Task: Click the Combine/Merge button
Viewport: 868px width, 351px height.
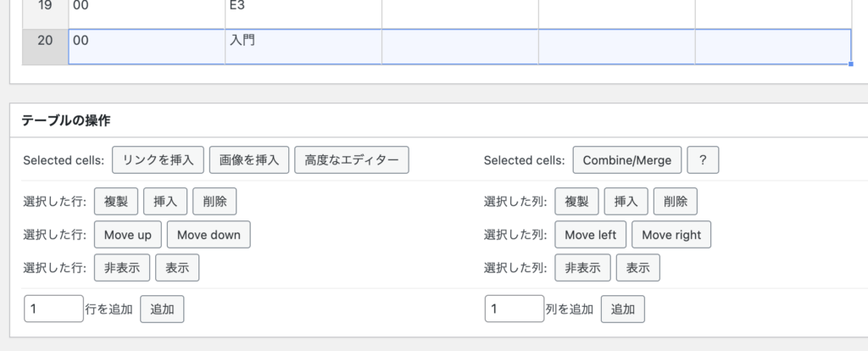Action: [x=627, y=160]
